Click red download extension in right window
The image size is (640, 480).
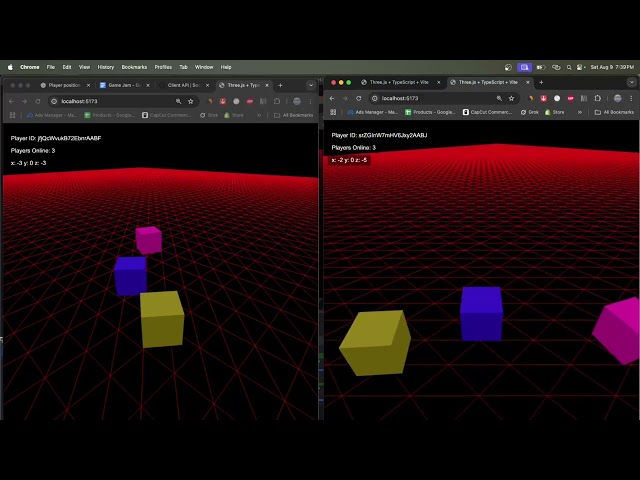click(544, 98)
